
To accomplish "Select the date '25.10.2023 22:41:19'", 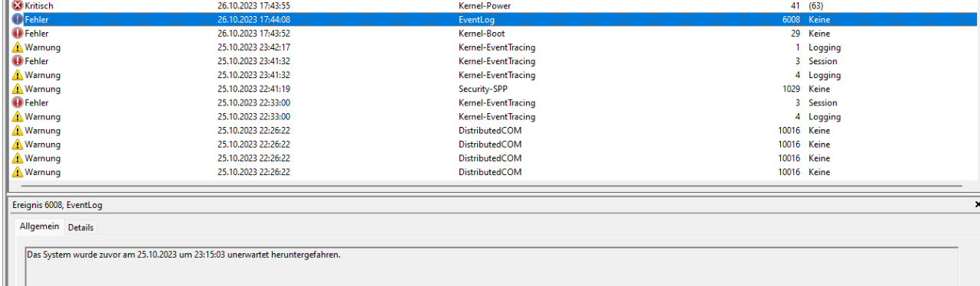I will (253, 89).
